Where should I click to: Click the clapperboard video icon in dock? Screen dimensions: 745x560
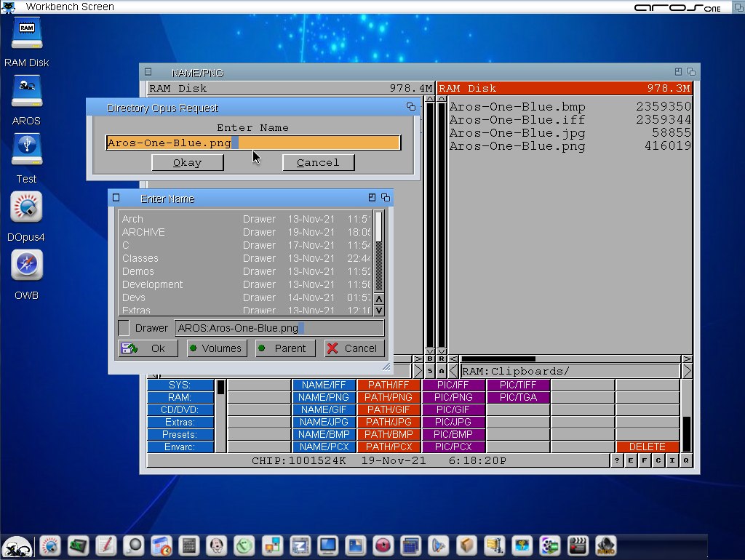click(577, 545)
